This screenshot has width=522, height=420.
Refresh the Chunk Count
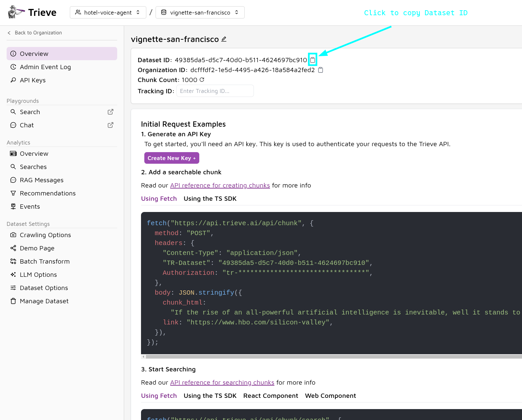202,80
